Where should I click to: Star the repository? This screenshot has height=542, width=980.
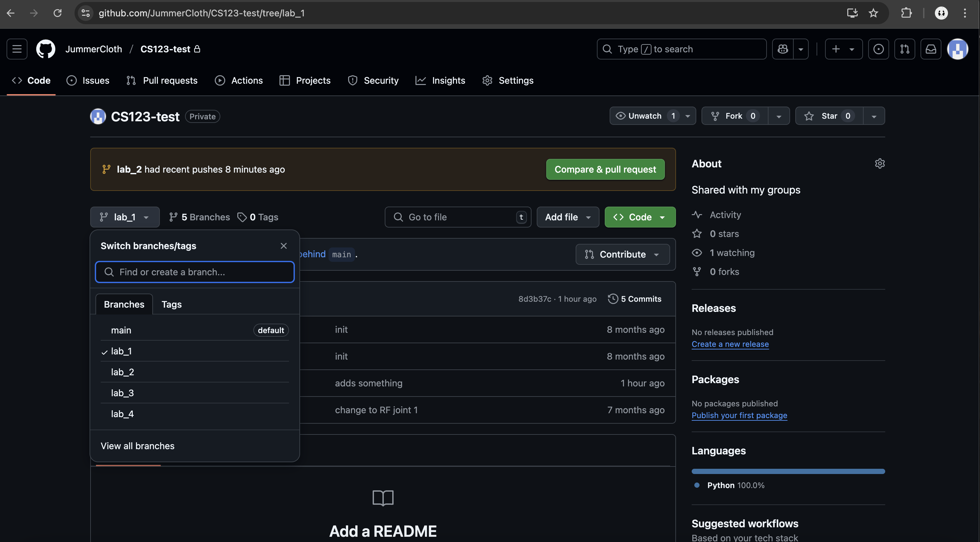pos(829,116)
